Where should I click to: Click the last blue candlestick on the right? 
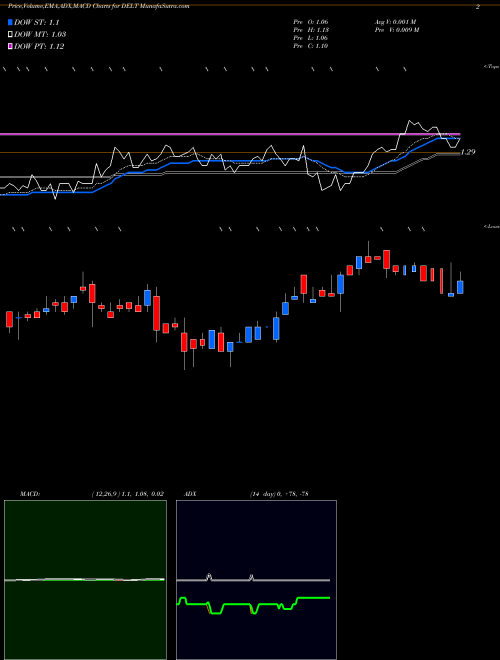[x=460, y=287]
